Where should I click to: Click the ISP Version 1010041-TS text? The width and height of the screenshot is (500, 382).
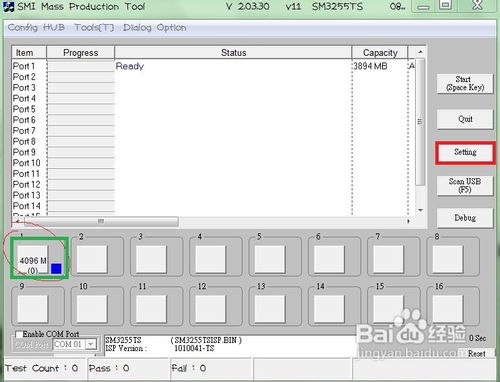(x=160, y=348)
